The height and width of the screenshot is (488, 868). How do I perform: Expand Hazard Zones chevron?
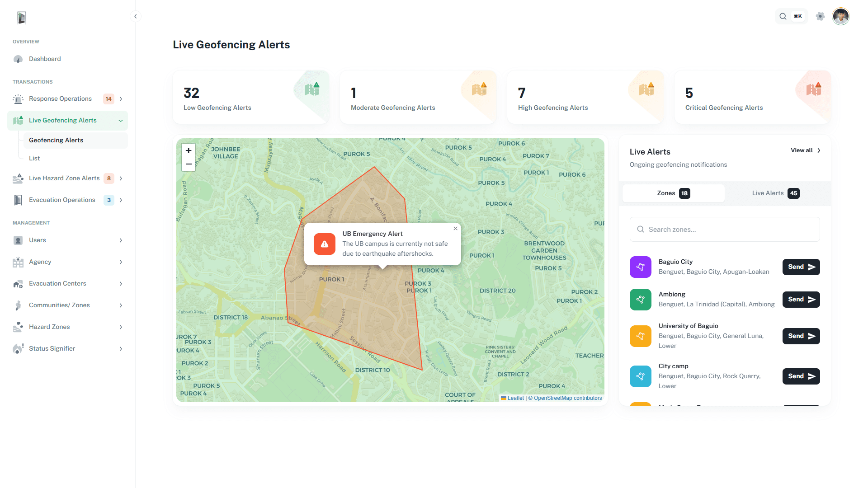click(121, 327)
